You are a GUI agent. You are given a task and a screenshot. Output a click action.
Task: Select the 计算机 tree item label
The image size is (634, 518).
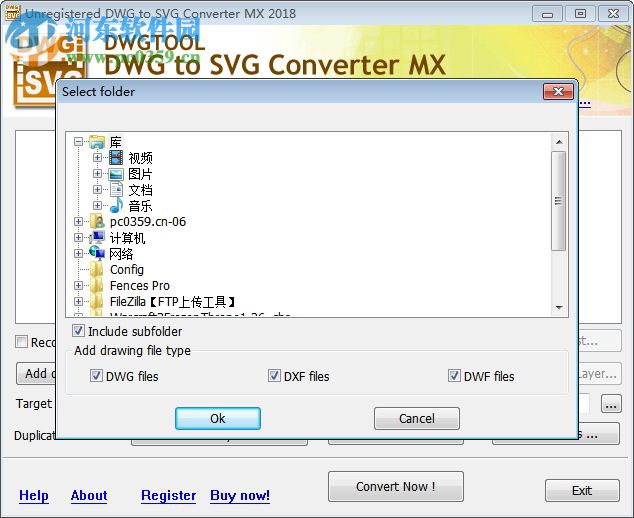pos(127,238)
